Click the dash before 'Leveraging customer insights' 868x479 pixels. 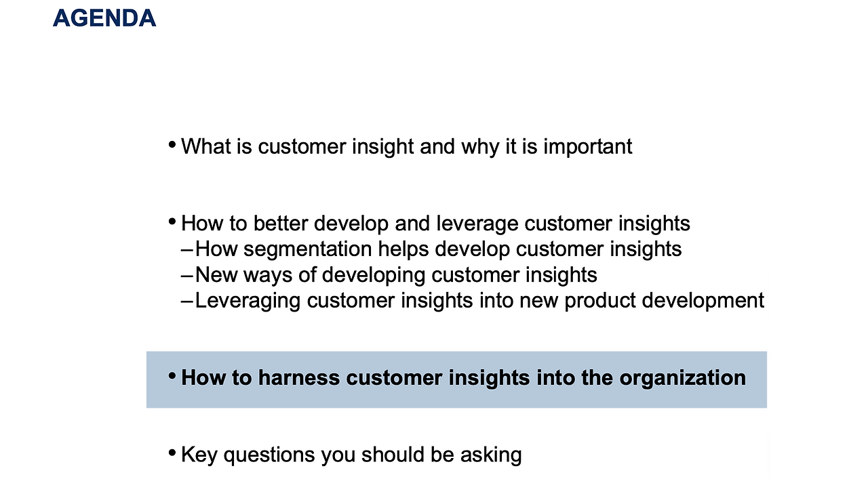pyautogui.click(x=187, y=301)
